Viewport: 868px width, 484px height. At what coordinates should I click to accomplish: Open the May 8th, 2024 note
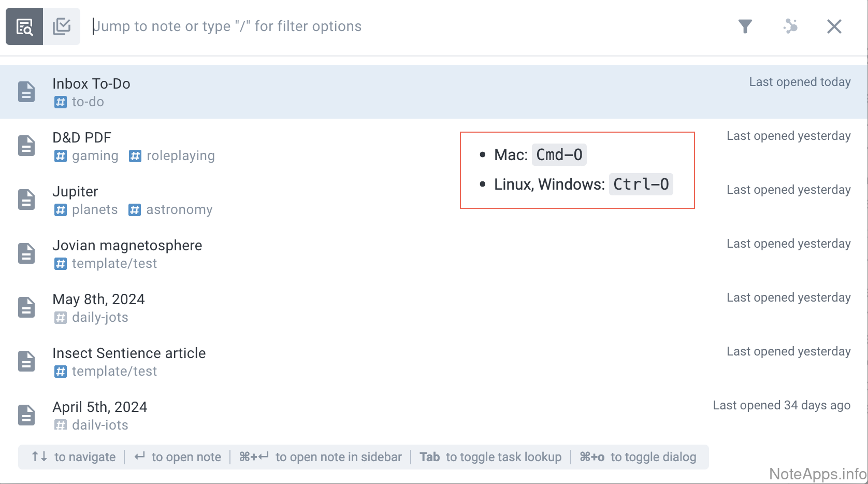(98, 300)
